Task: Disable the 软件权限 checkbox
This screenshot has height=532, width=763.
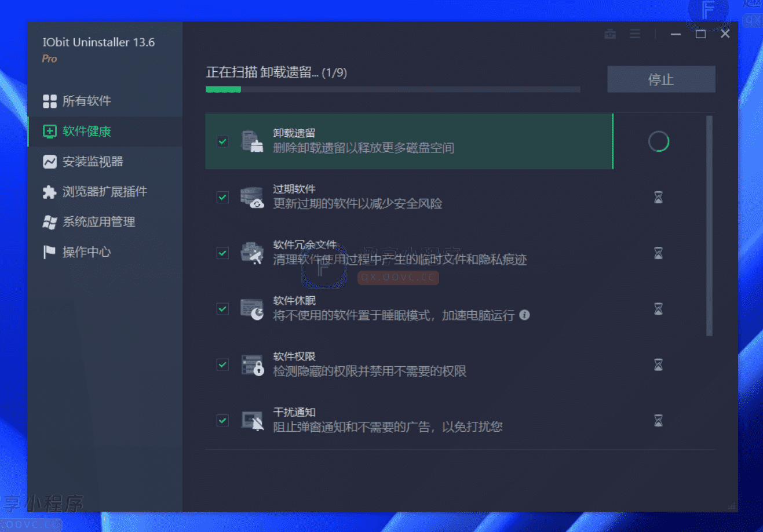Action: pyautogui.click(x=222, y=365)
